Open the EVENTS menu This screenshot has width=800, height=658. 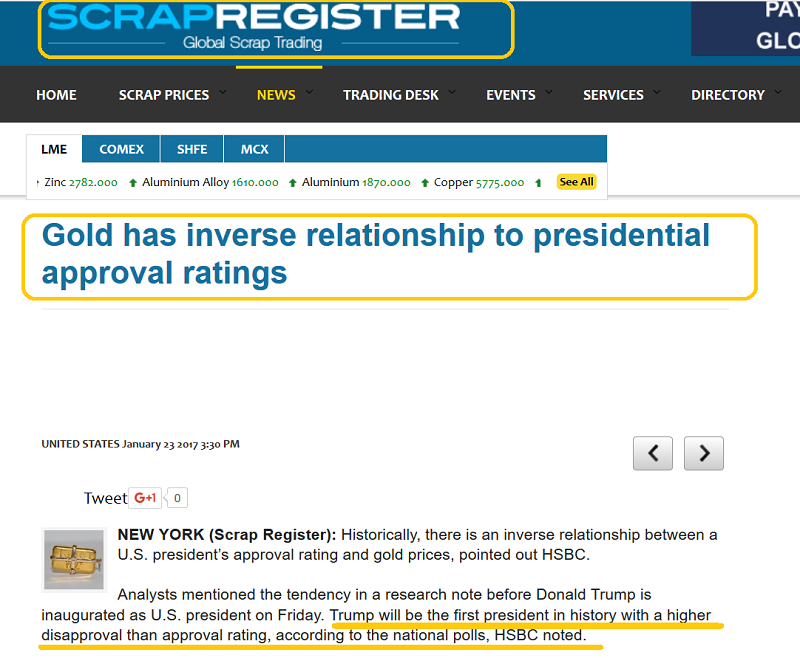point(511,95)
